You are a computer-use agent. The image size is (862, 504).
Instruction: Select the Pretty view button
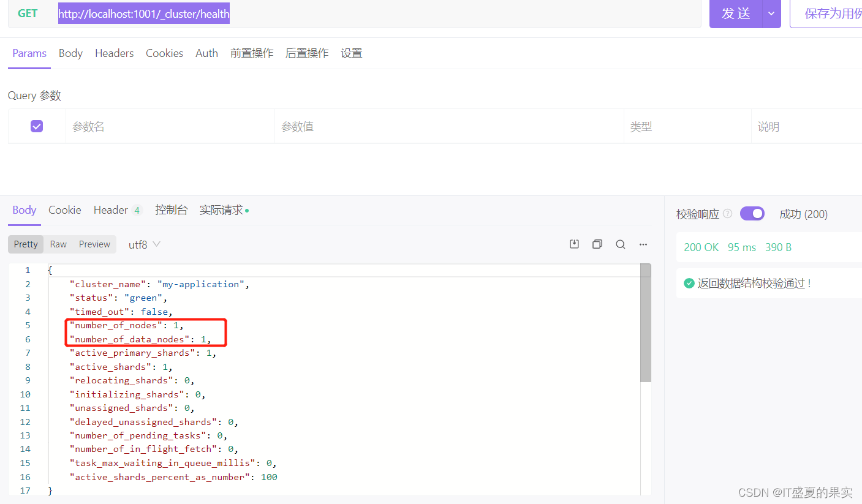[x=26, y=244]
